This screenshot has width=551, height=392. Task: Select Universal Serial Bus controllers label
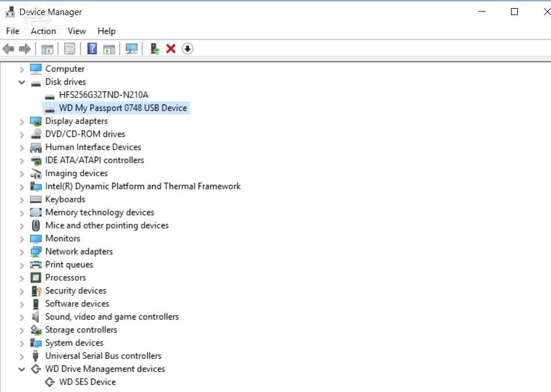(x=103, y=356)
